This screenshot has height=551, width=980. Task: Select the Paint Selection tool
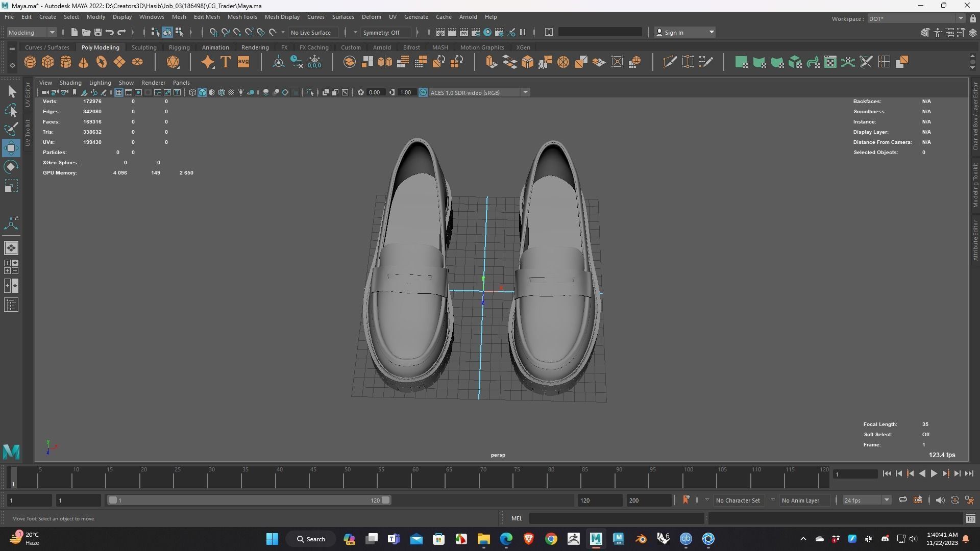click(11, 129)
